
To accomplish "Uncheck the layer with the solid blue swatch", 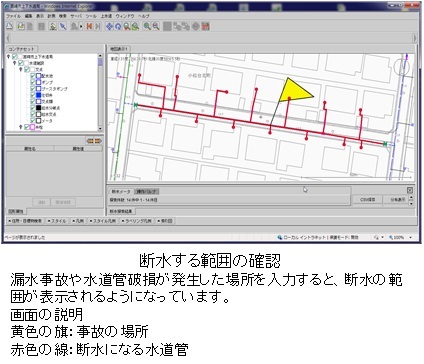I will 33,95.
